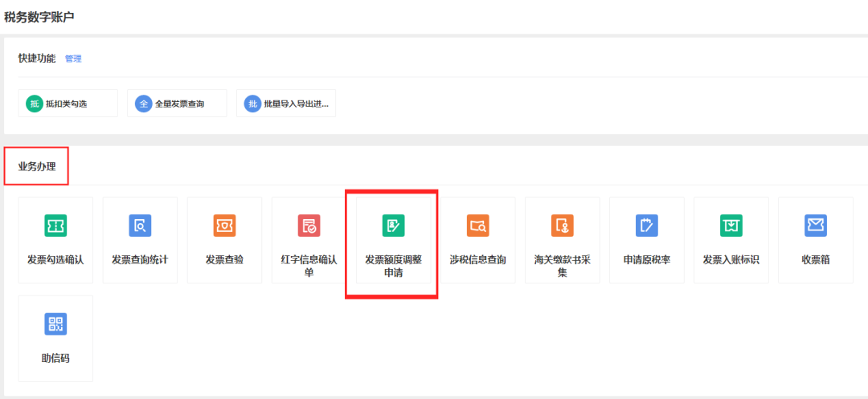
Task: Click the orange 涉税信息查询 icon
Action: click(477, 226)
